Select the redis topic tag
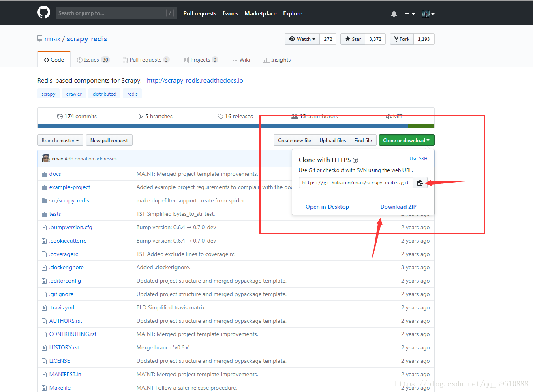 click(x=133, y=94)
